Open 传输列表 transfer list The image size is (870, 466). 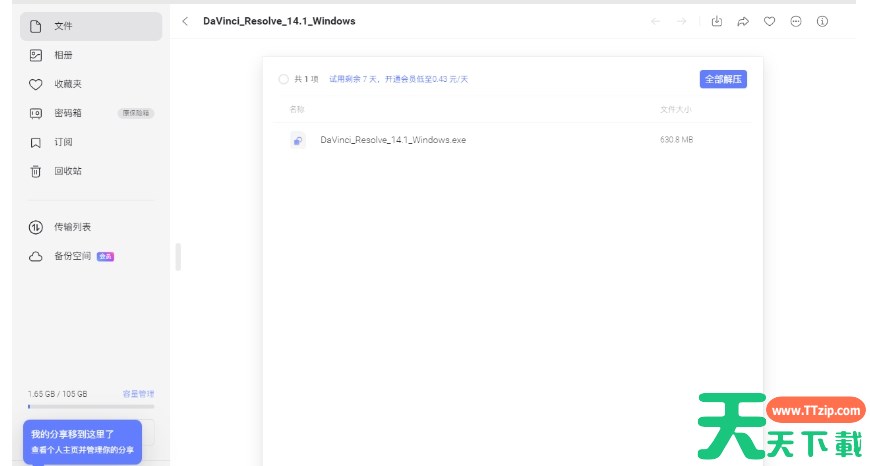(x=72, y=227)
